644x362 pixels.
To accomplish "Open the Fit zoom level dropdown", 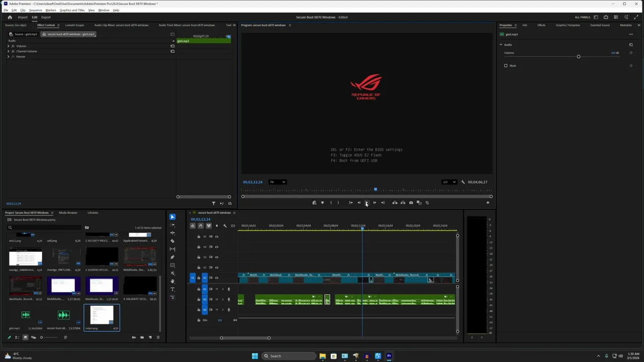I will tap(277, 182).
